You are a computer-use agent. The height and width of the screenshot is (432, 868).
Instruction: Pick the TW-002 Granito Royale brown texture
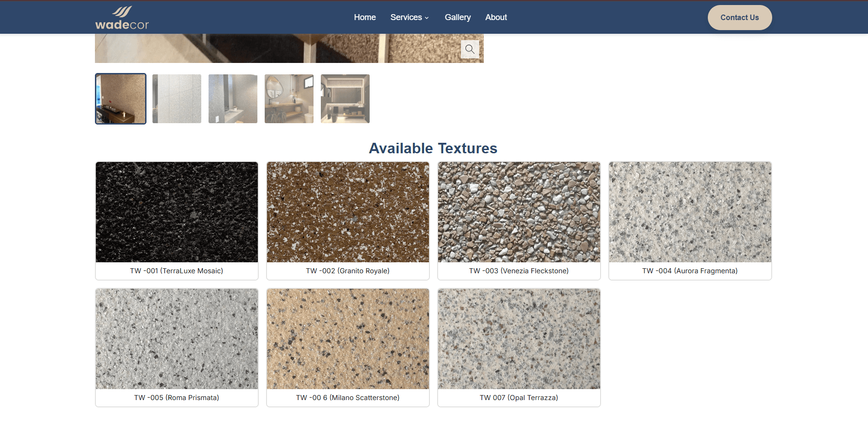(x=348, y=212)
